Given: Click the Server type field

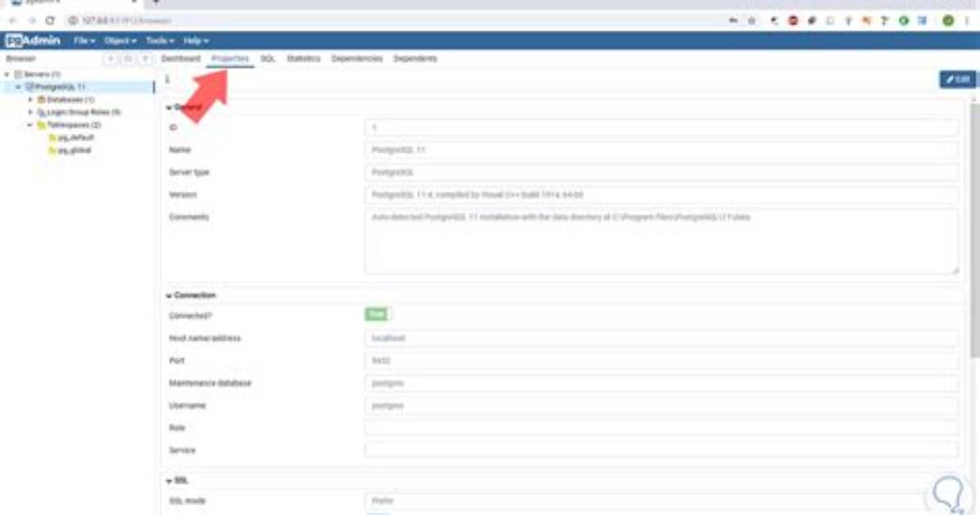Looking at the screenshot, I should [x=661, y=172].
